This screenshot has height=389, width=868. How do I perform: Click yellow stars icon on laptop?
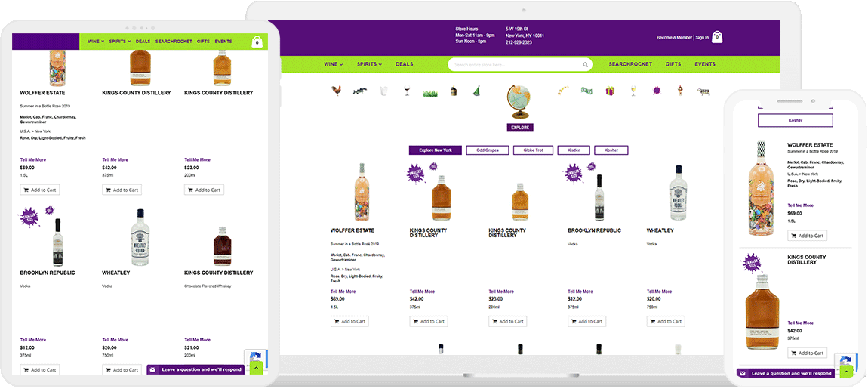coord(564,91)
